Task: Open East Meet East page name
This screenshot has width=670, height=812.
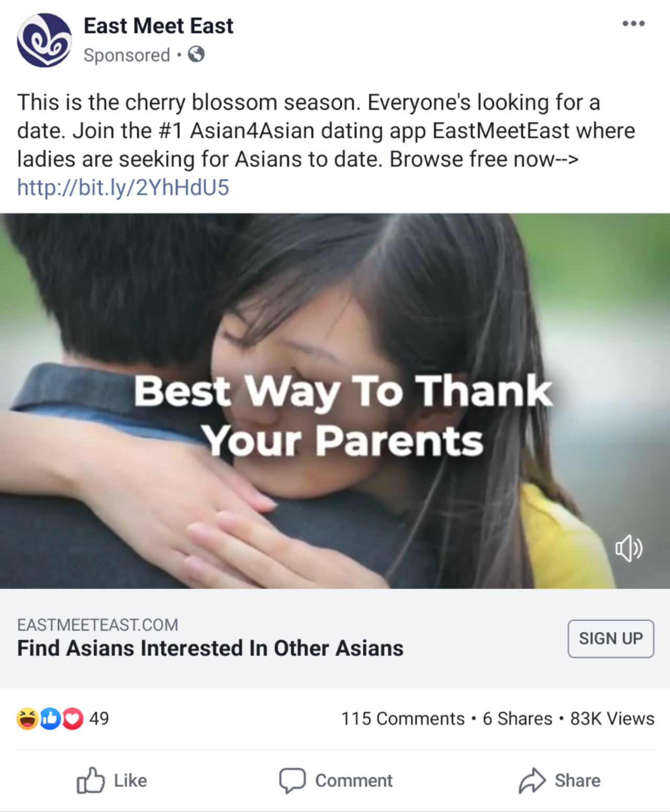Action: (159, 26)
